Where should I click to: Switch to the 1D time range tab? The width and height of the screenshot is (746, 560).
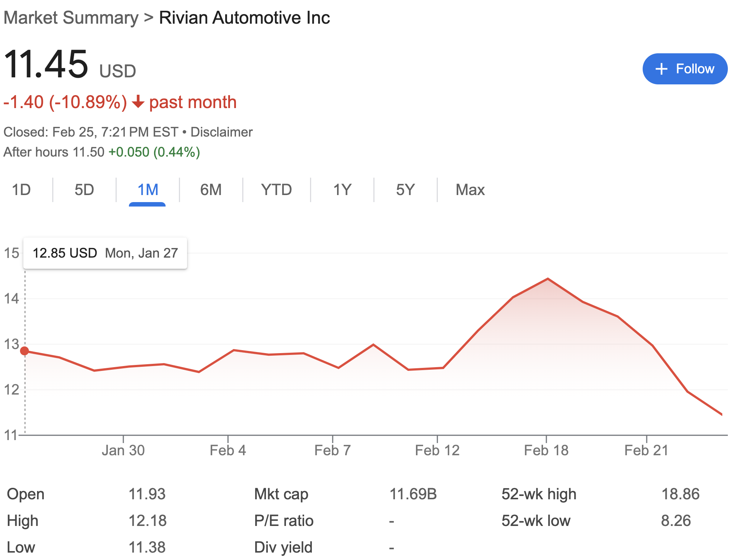(21, 190)
